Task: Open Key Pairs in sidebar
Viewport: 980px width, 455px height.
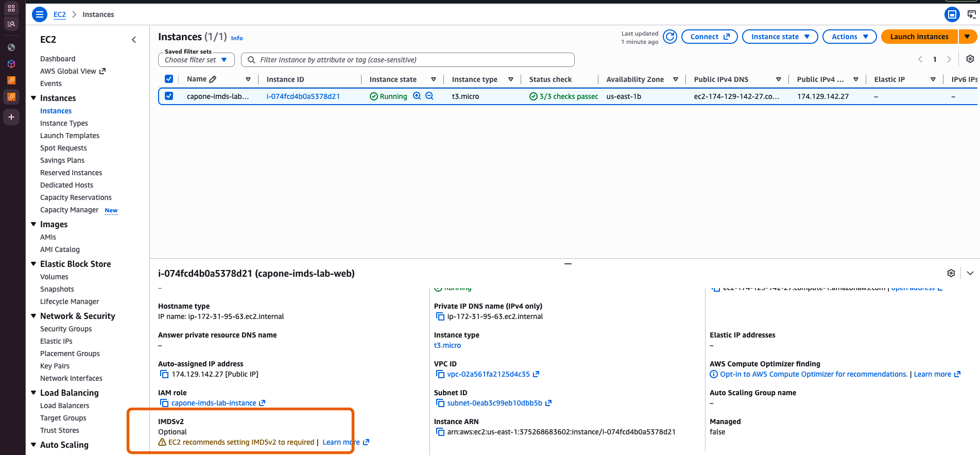Action: click(55, 366)
